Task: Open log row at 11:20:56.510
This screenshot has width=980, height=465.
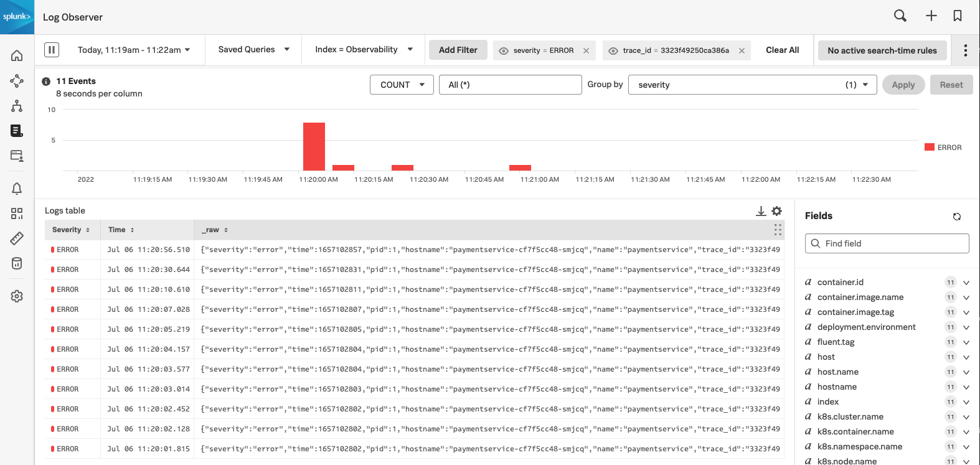Action: tap(415, 250)
